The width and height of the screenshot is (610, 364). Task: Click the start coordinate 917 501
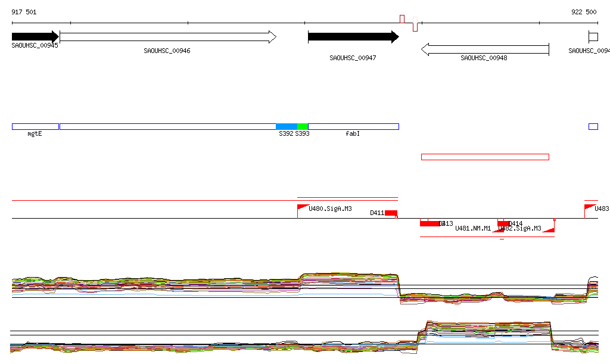click(24, 12)
